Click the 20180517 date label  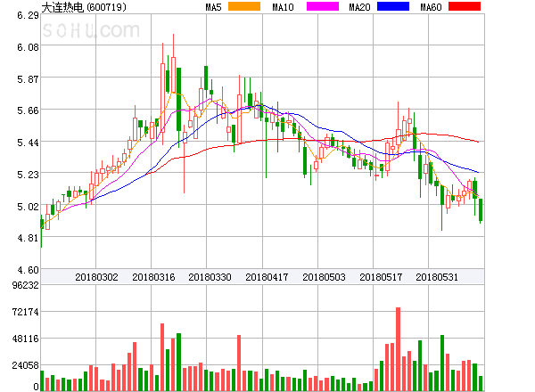click(x=381, y=277)
